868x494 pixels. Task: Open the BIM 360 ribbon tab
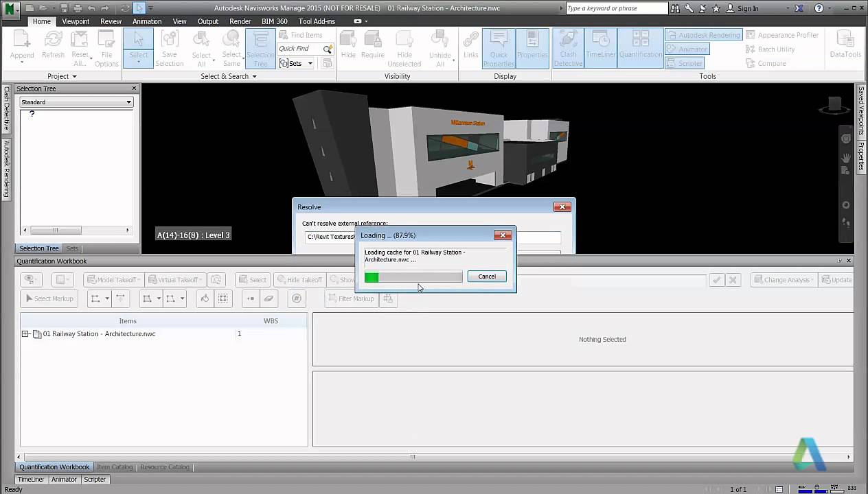(275, 21)
